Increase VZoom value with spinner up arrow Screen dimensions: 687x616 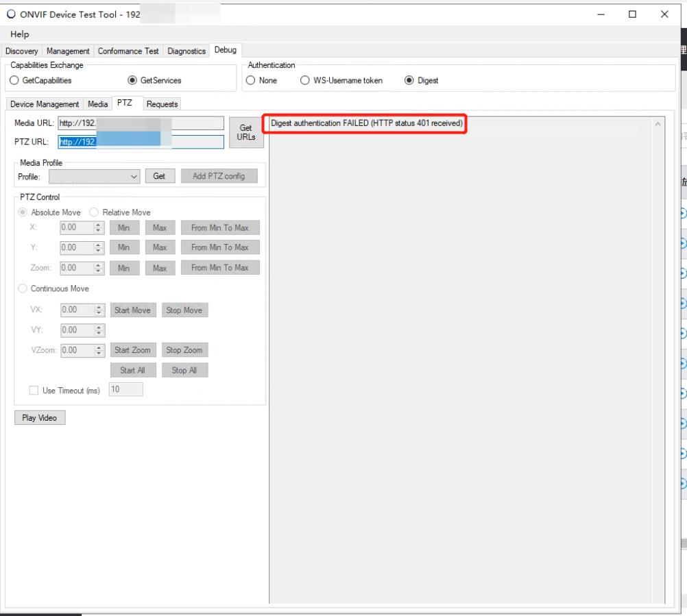click(x=99, y=347)
